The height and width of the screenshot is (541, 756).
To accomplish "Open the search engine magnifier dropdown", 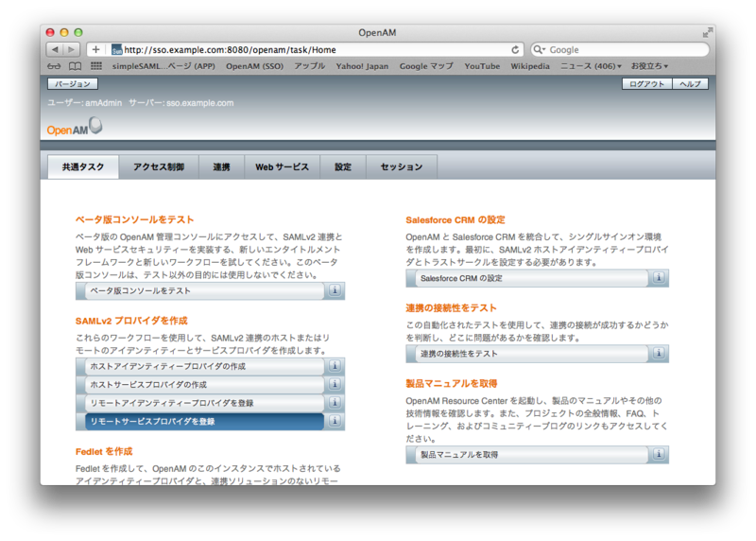I will 540,49.
